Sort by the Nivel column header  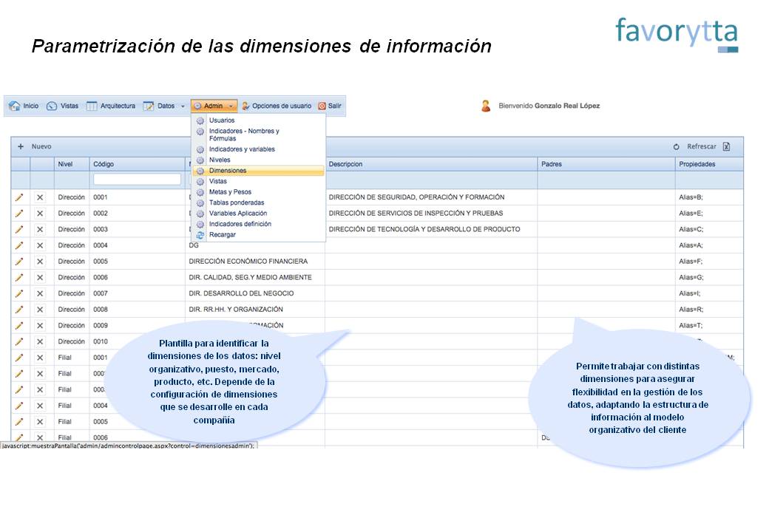tap(71, 164)
